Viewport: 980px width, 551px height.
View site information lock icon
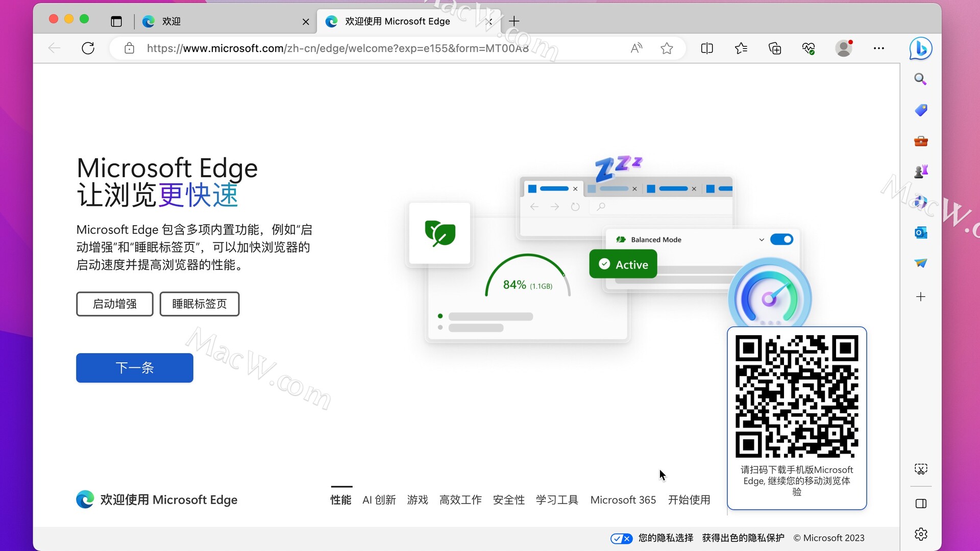coord(130,48)
